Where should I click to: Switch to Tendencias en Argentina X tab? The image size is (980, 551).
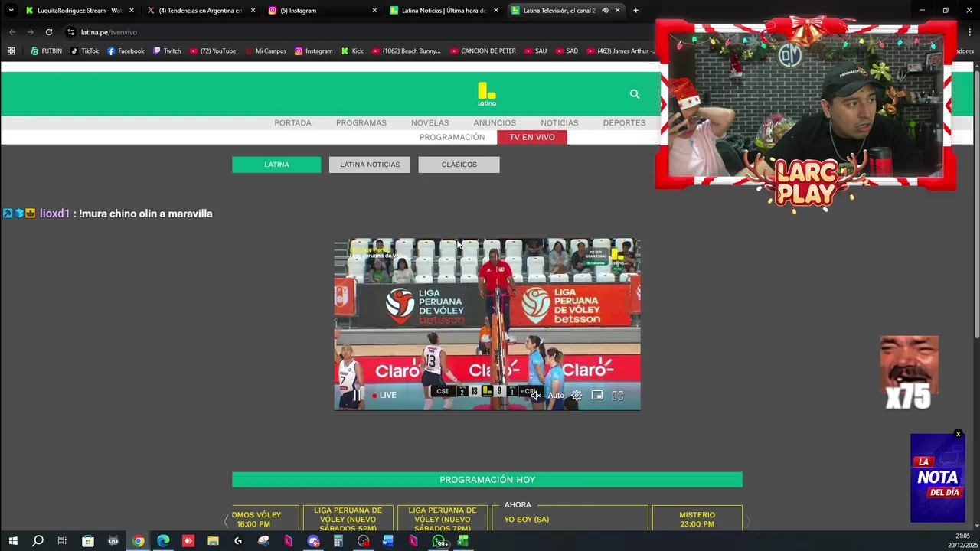click(201, 11)
